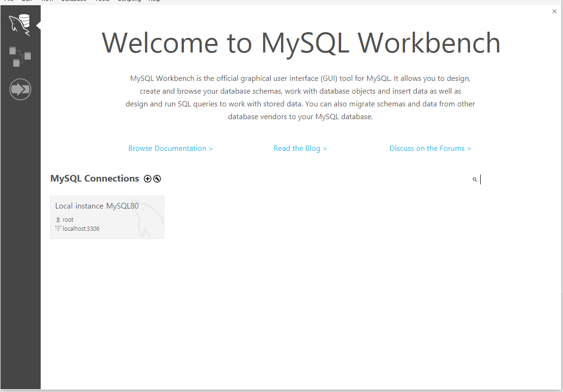This screenshot has width=563, height=392.
Task: Close the welcome screen with the X button
Action: coord(554,11)
